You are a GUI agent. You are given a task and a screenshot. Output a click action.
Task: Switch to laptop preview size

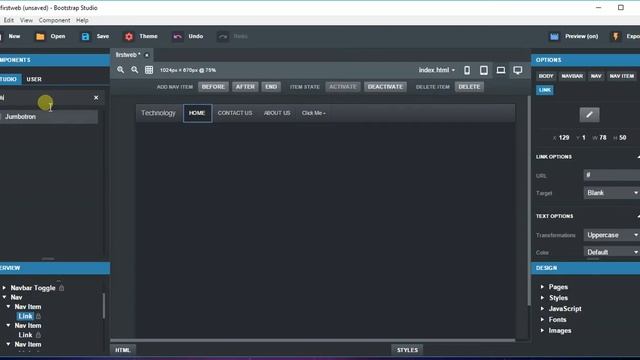501,70
